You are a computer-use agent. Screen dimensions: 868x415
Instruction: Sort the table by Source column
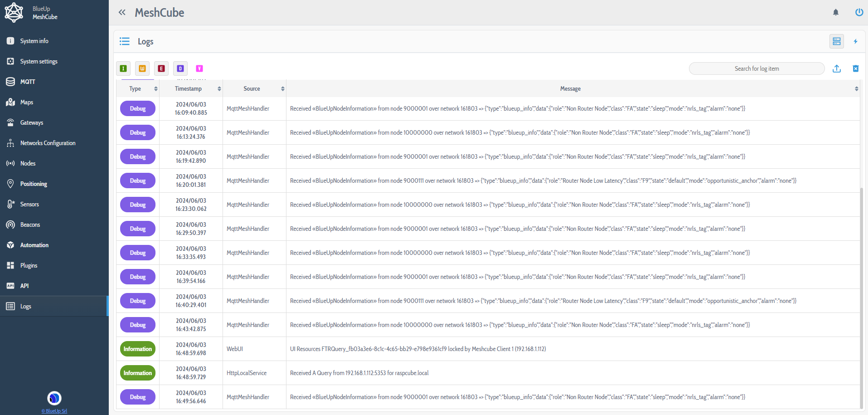pyautogui.click(x=283, y=88)
